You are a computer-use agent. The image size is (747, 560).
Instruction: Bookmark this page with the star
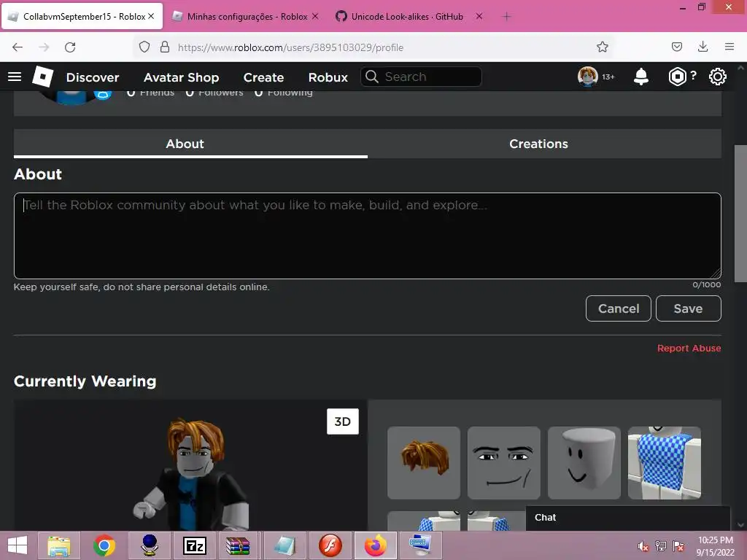(602, 47)
